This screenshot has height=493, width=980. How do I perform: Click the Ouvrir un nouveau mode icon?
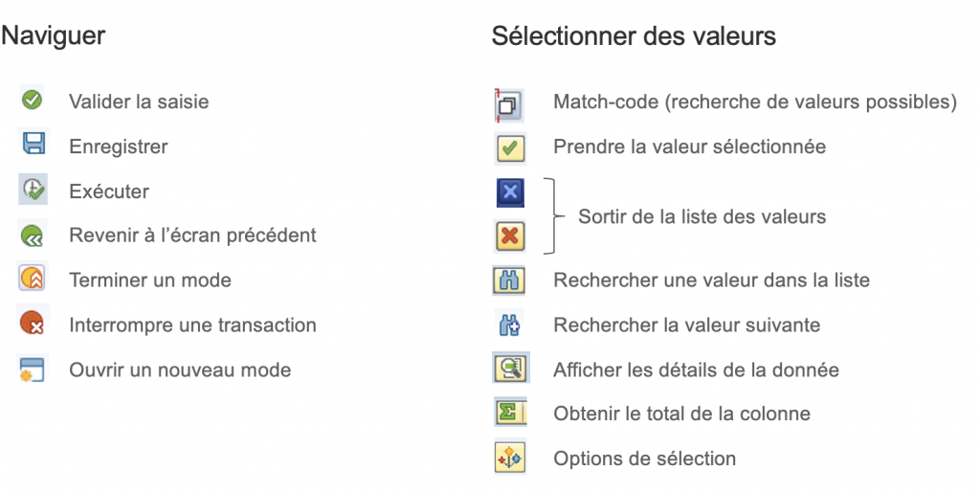tap(33, 370)
